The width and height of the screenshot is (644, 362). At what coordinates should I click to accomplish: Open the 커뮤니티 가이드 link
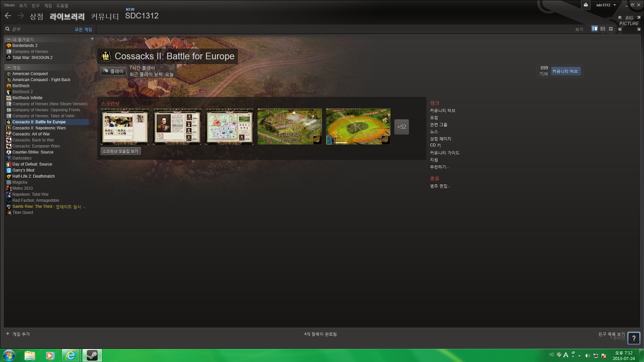445,153
